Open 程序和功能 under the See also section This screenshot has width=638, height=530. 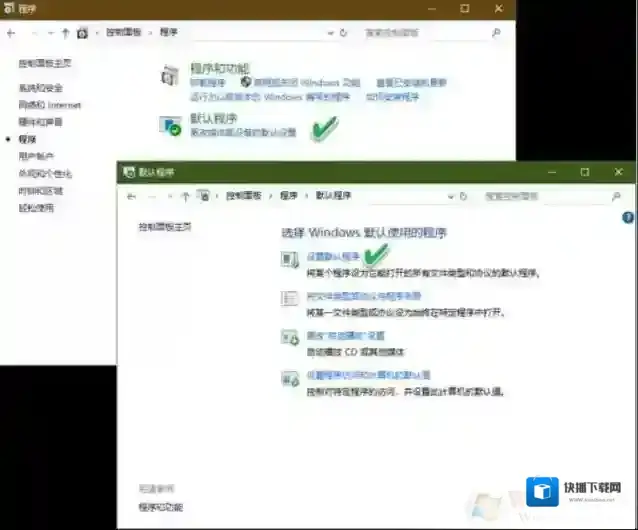[160, 508]
